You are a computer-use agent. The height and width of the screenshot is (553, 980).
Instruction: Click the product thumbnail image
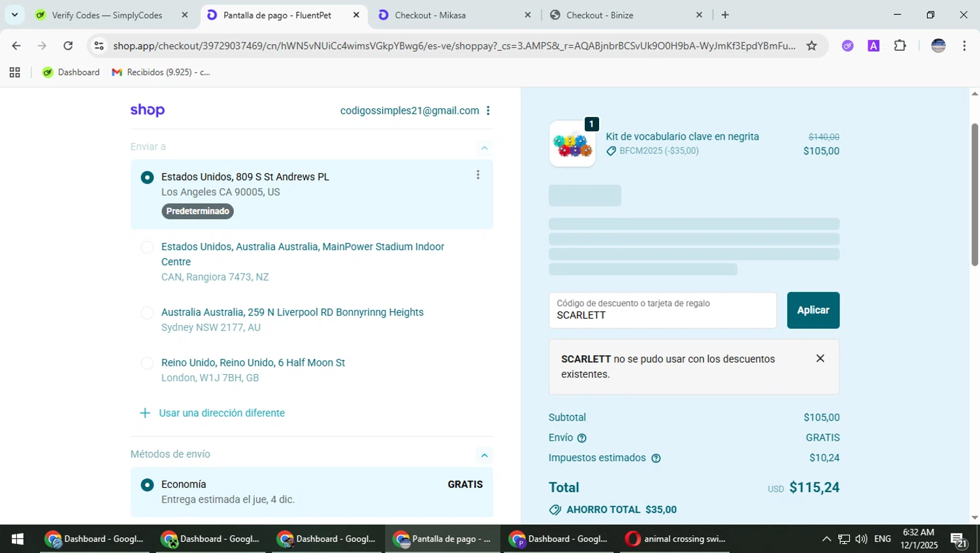tap(572, 144)
